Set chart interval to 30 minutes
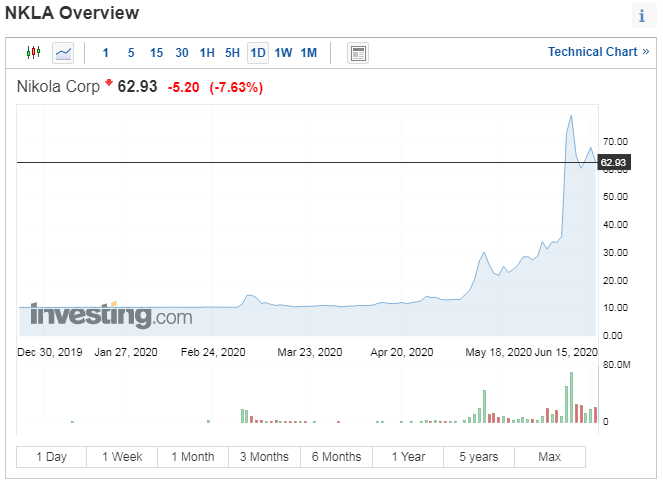Viewport: 663px width, 490px height. coord(182,53)
